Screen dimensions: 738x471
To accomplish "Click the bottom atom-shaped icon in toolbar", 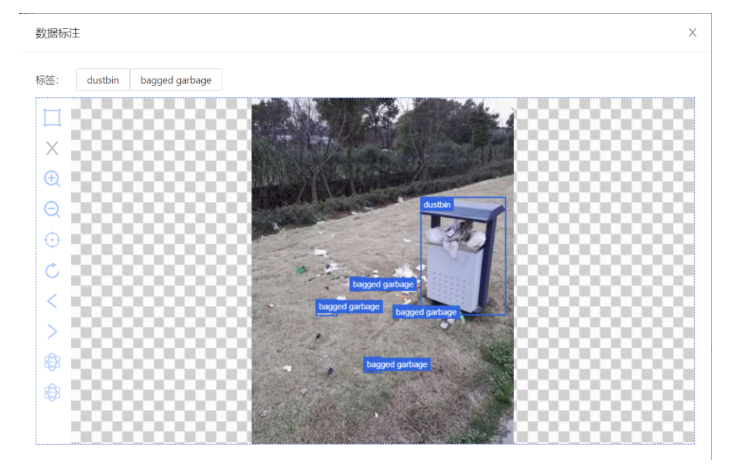I will (52, 392).
